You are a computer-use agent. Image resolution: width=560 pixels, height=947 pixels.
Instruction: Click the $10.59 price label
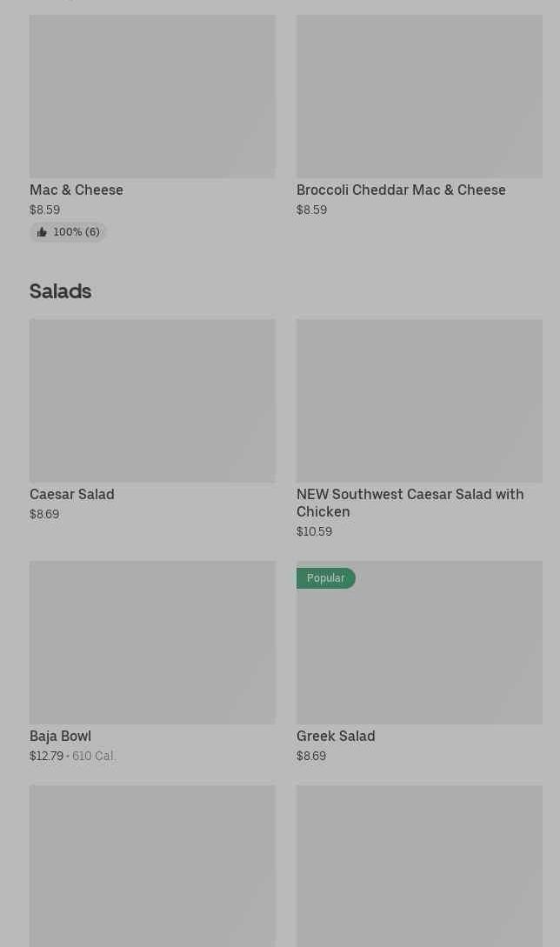click(314, 531)
